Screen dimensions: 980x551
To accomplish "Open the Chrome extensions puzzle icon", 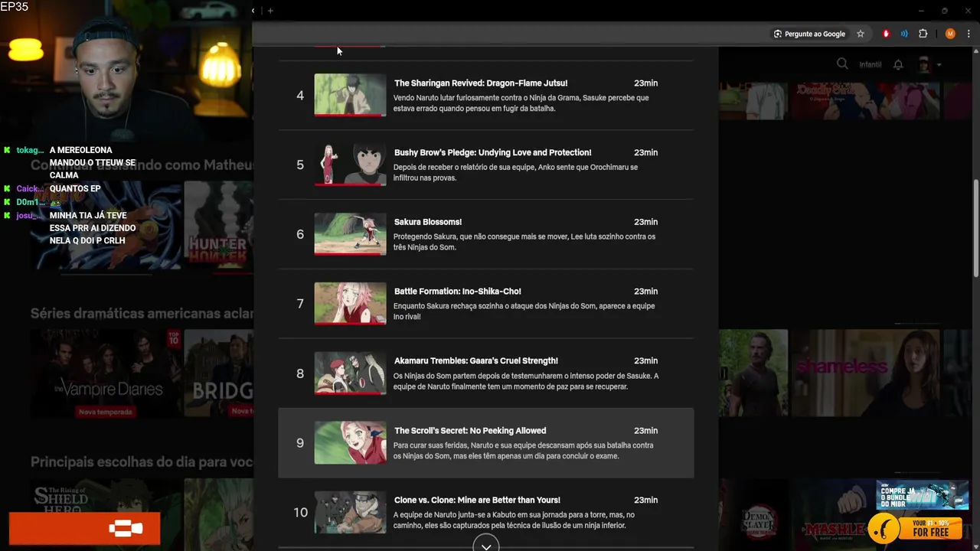I will (x=923, y=34).
